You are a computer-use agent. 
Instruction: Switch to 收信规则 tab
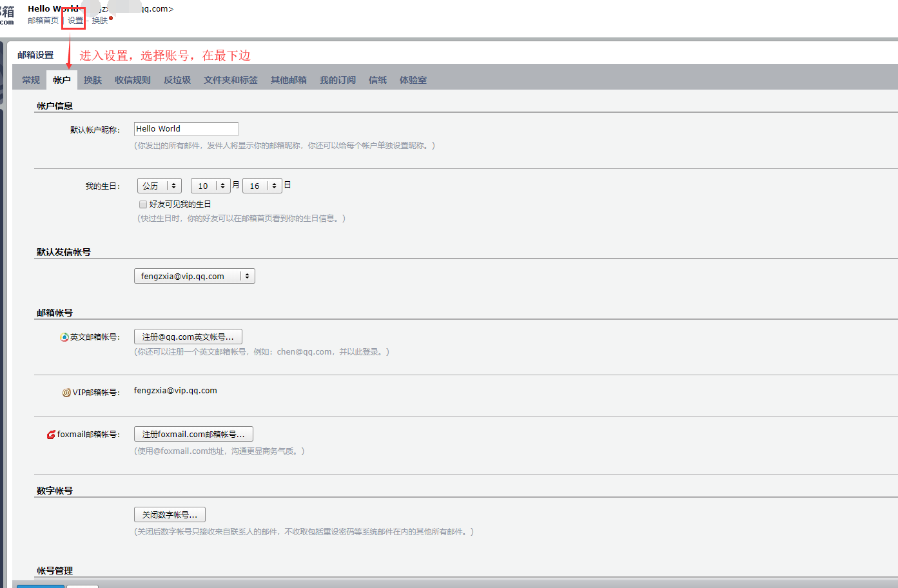(133, 80)
